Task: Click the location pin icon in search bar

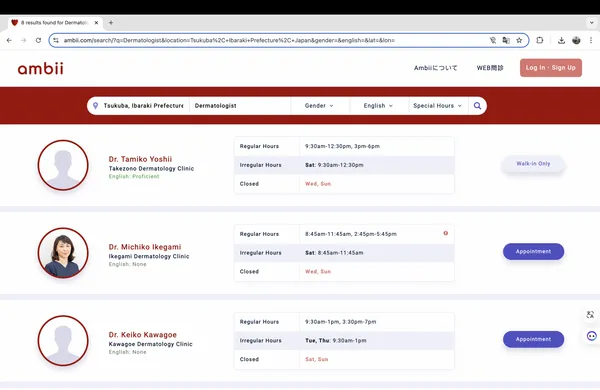Action: pyautogui.click(x=96, y=106)
